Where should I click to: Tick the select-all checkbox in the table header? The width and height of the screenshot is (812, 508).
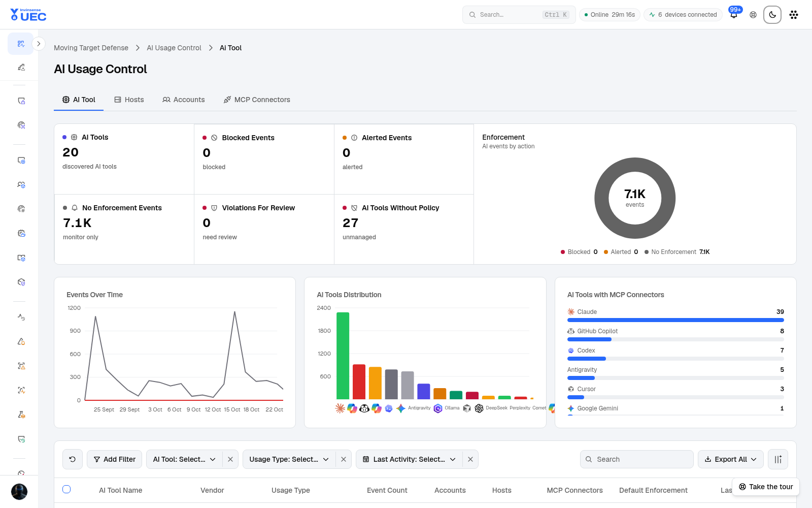(66, 489)
